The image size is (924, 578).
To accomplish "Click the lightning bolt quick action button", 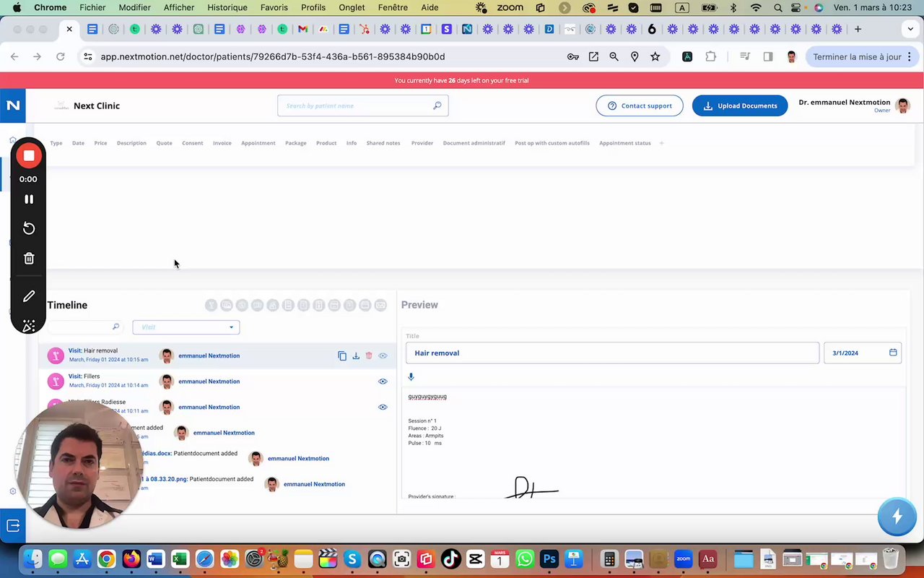I will [x=897, y=517].
